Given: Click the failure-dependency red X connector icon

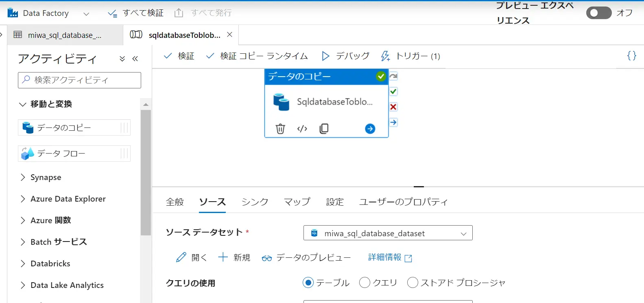Looking at the screenshot, I should [393, 107].
